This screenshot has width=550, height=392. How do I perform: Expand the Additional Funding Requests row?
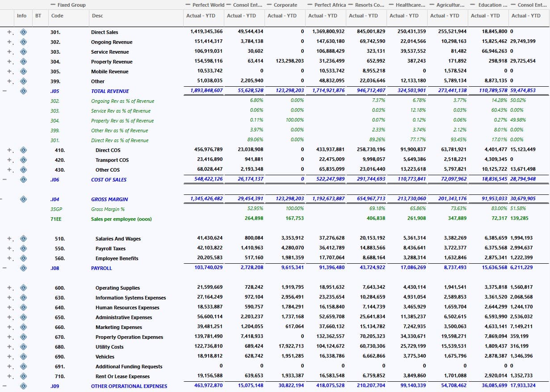point(9,367)
